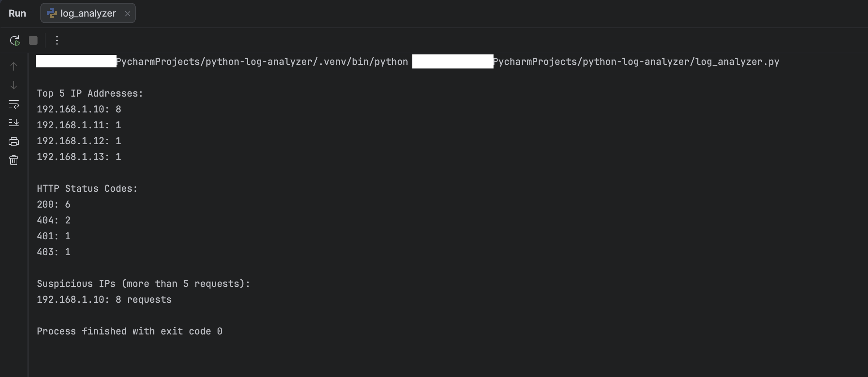
Task: Enable the stop button state check
Action: coord(33,40)
